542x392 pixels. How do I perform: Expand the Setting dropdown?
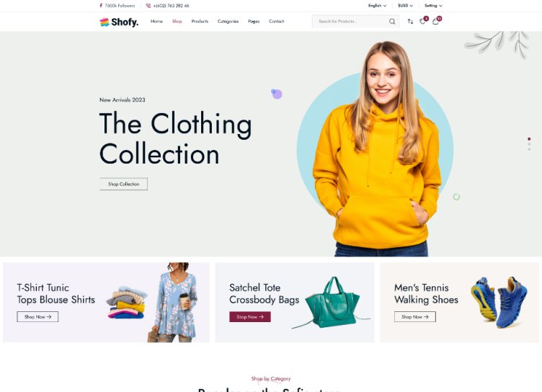(433, 6)
